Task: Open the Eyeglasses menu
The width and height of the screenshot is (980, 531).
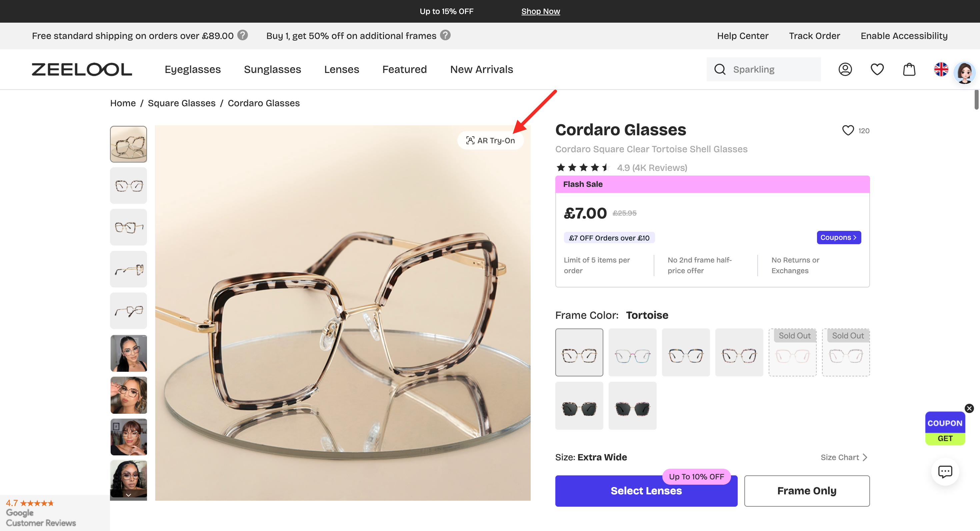Action: tap(193, 69)
